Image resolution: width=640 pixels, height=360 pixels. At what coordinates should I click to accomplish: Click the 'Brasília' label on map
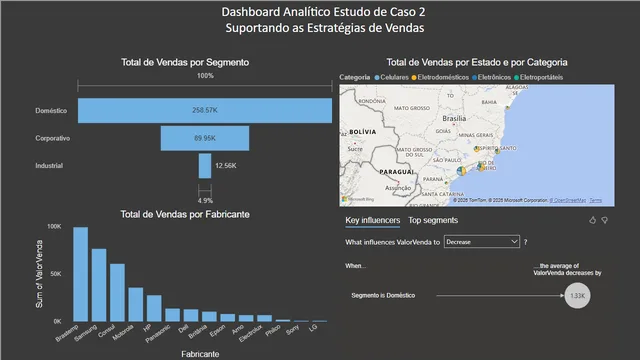[454, 118]
